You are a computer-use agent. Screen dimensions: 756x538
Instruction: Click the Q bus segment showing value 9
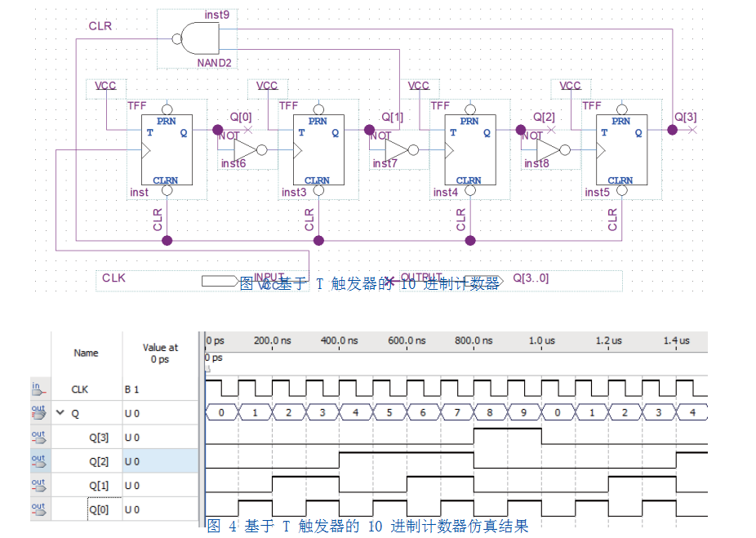tap(524, 412)
